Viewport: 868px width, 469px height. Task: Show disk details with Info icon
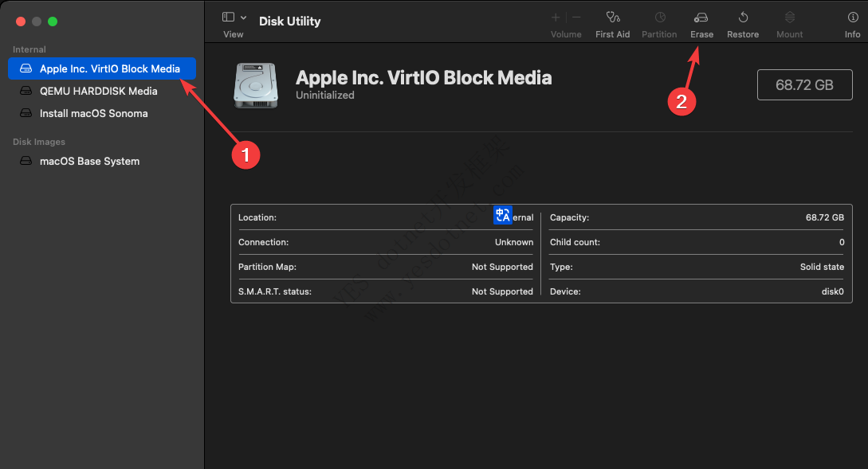pyautogui.click(x=852, y=18)
